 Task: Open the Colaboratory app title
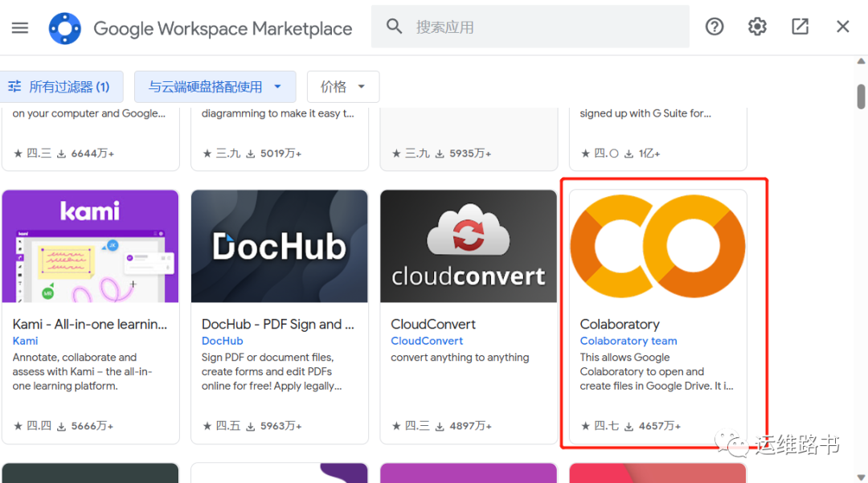pyautogui.click(x=620, y=324)
